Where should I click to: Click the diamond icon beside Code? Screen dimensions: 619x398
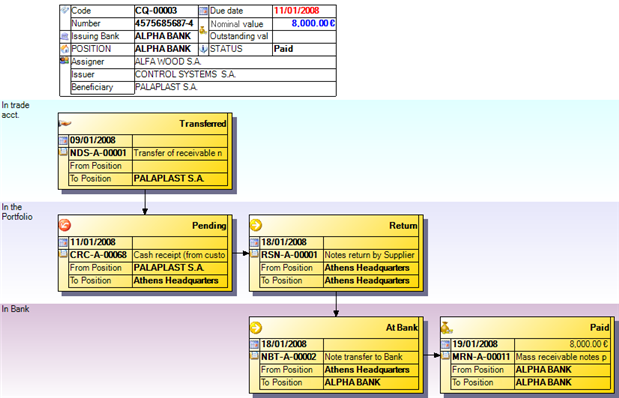(65, 11)
